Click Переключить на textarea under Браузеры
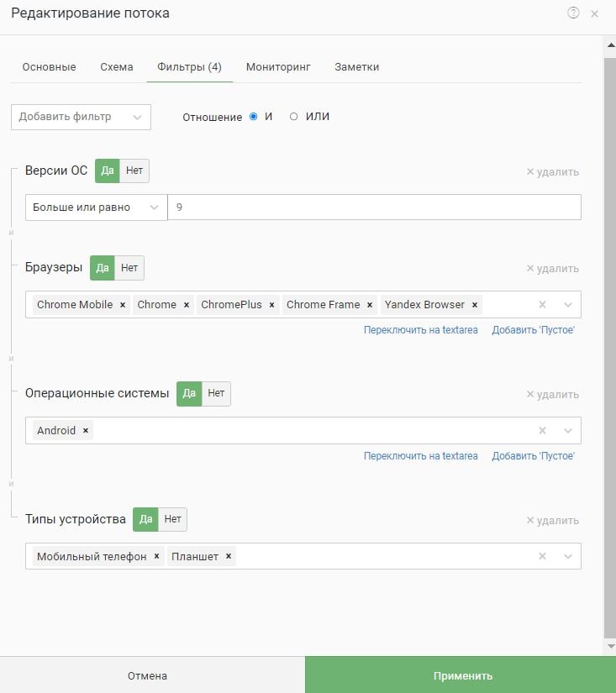Screen dimensions: 616x693 (420, 330)
